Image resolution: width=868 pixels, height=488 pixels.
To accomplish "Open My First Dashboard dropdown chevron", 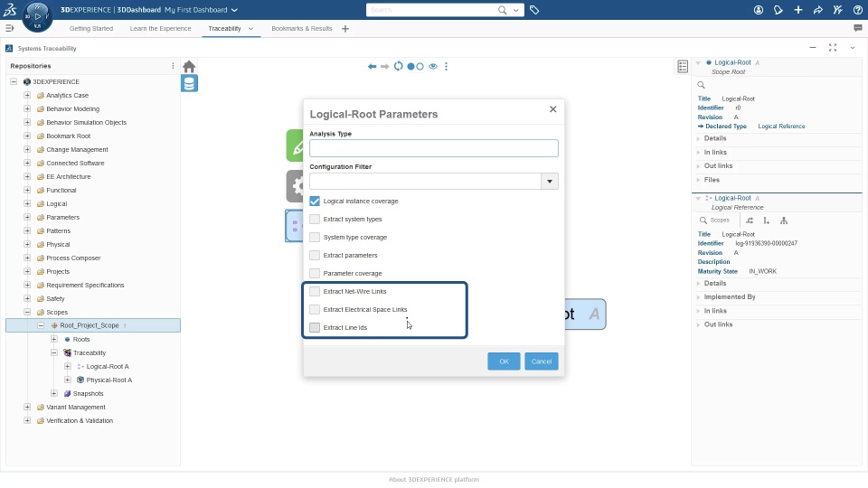I will 234,10.
